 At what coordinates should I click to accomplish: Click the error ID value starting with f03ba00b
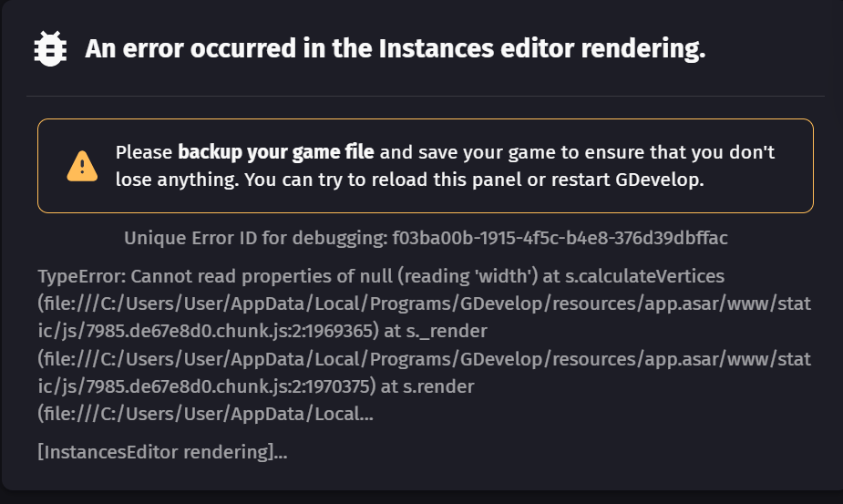(x=560, y=239)
